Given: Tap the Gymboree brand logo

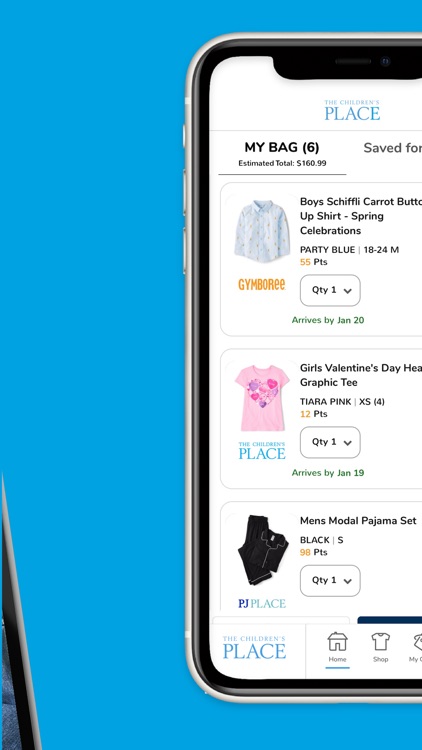Looking at the screenshot, I should tap(262, 285).
